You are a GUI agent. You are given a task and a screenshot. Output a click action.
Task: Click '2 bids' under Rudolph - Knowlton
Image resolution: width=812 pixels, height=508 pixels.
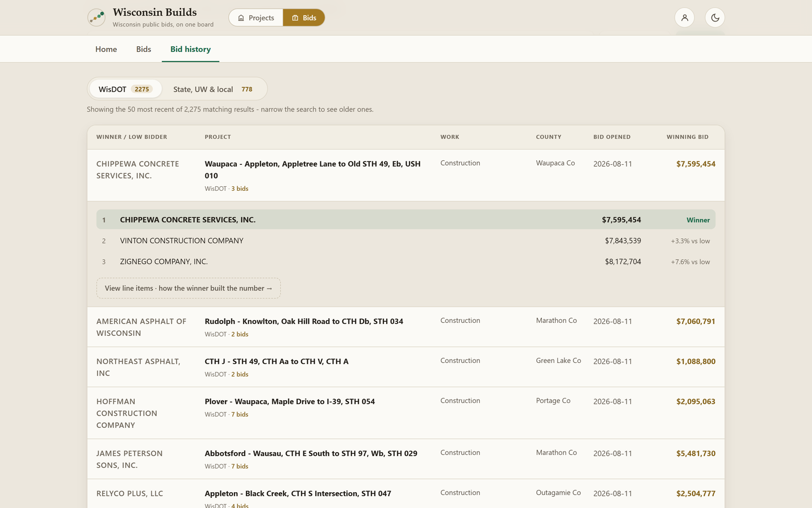pyautogui.click(x=240, y=334)
